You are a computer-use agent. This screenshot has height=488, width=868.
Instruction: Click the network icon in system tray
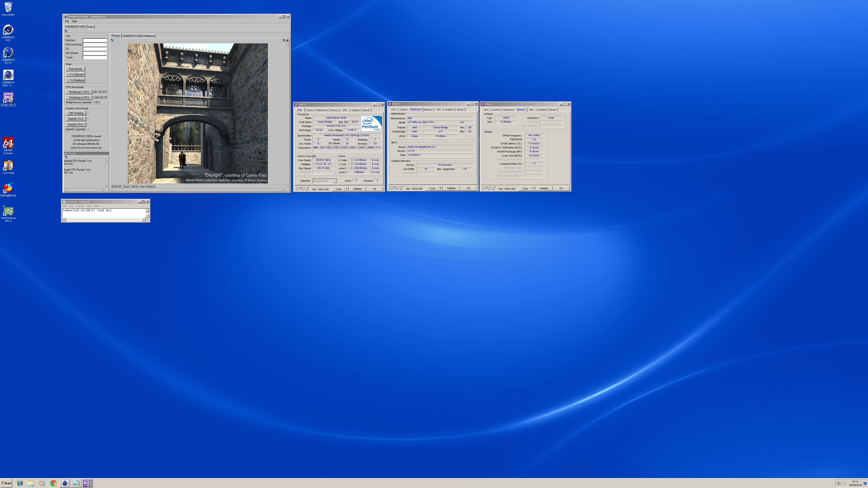click(839, 483)
